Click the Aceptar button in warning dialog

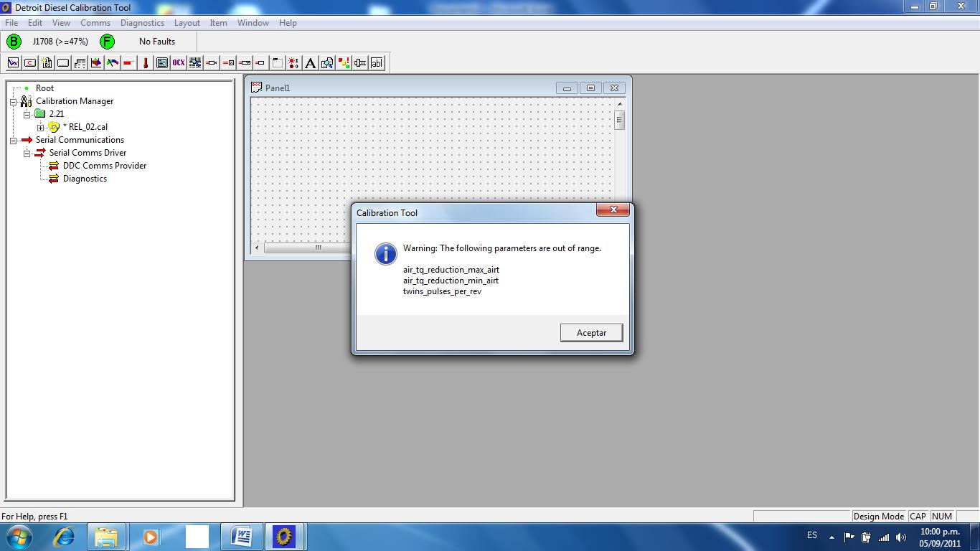591,333
